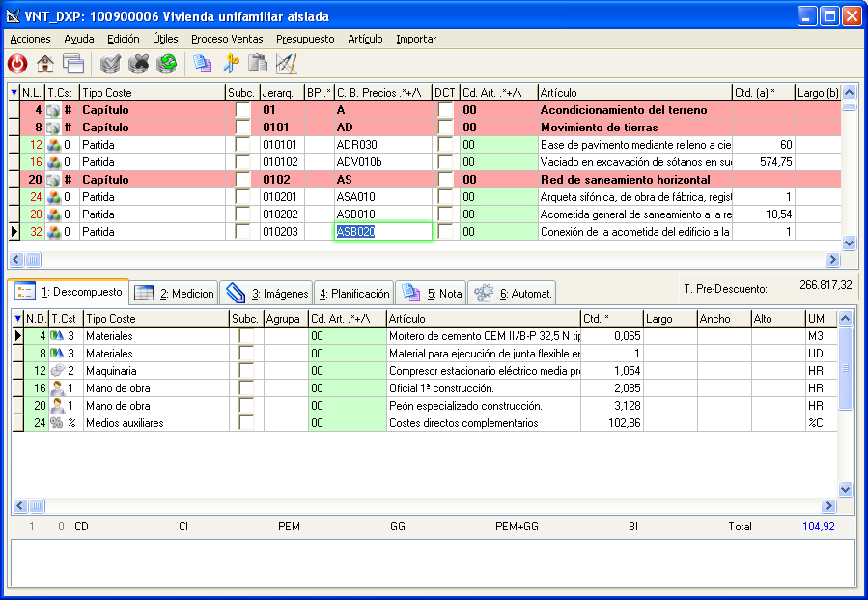Click the database checkmark save icon
This screenshot has width=868, height=600.
pyautogui.click(x=111, y=64)
